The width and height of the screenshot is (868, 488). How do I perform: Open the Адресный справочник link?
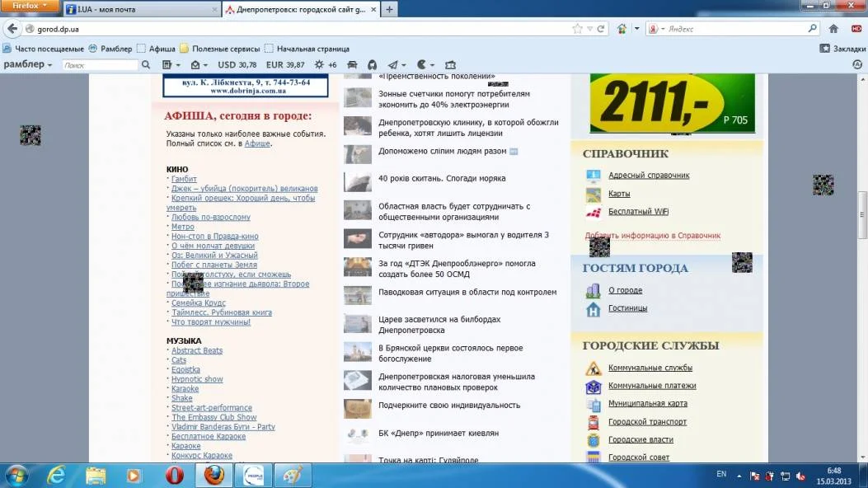coord(649,176)
